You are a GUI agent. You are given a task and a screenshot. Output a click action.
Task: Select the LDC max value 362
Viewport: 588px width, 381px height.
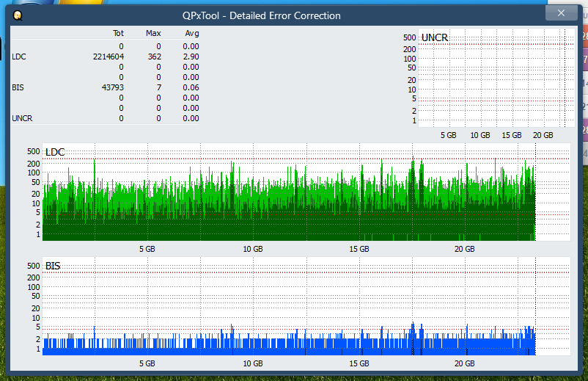click(155, 57)
